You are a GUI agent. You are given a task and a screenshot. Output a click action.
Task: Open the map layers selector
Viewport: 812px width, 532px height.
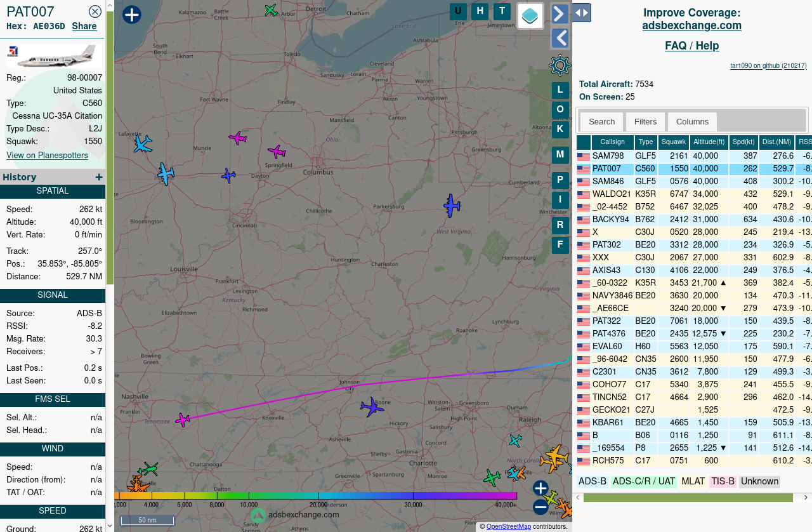(x=530, y=16)
